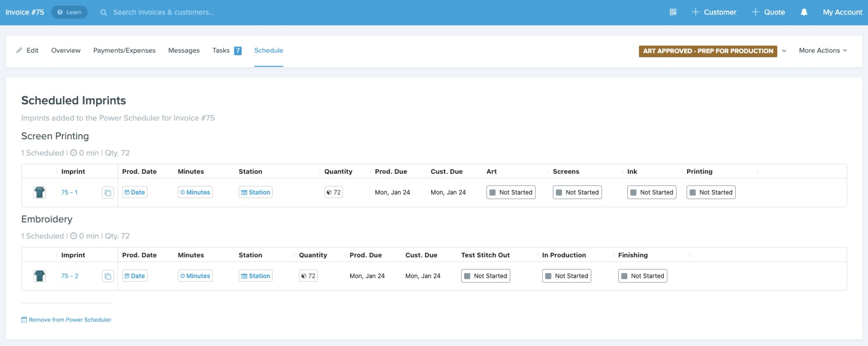Open the notifications bell
This screenshot has width=868, height=346.
point(804,12)
